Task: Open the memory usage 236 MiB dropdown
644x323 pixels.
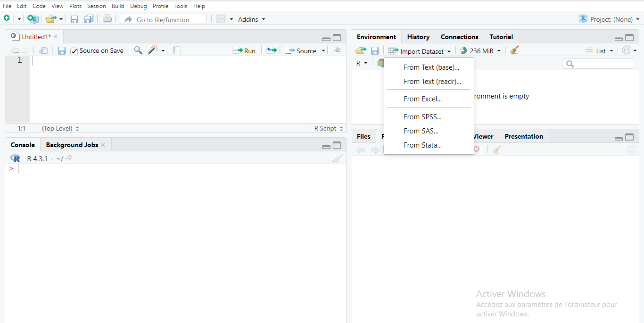Action: 480,51
